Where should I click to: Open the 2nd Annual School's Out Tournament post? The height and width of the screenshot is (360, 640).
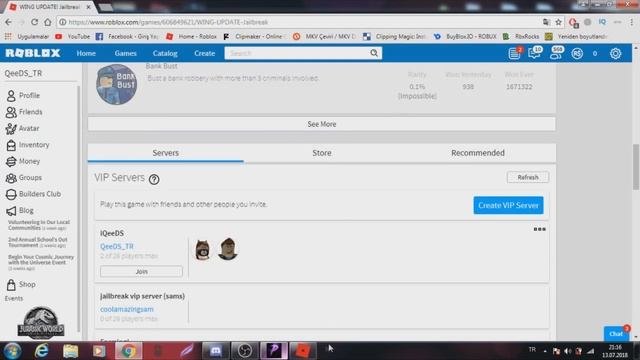[x=38, y=242]
